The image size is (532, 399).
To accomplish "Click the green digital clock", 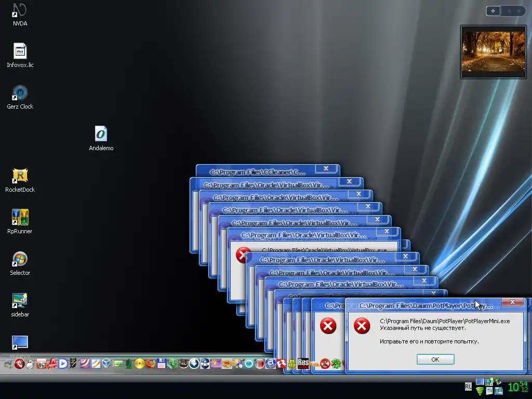I will pyautogui.click(x=518, y=387).
